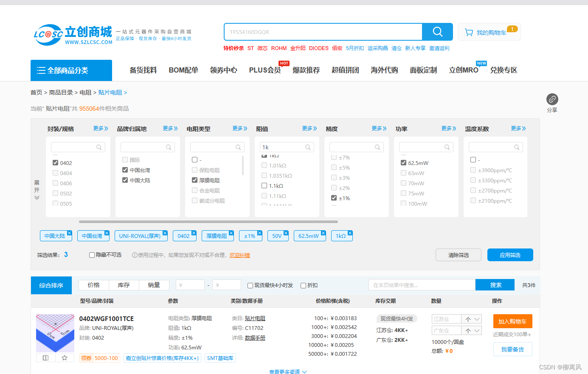Click search icon in 阻值 filter box

(308, 147)
